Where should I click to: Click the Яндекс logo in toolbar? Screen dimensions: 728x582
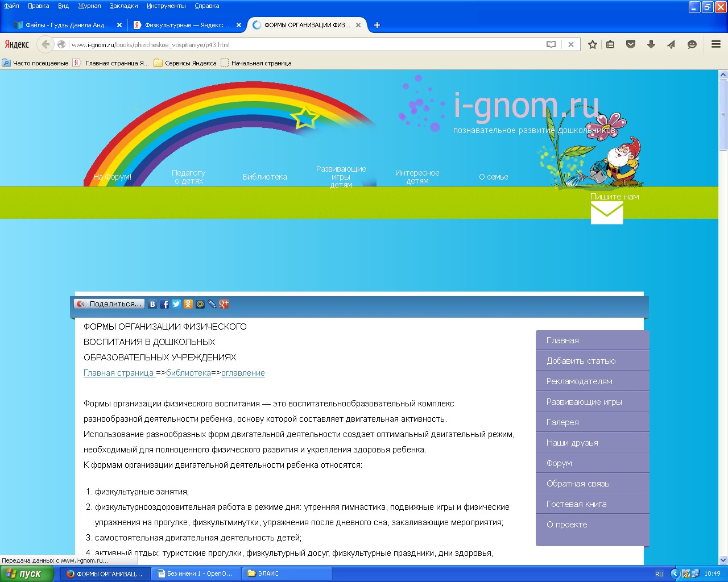[17, 44]
